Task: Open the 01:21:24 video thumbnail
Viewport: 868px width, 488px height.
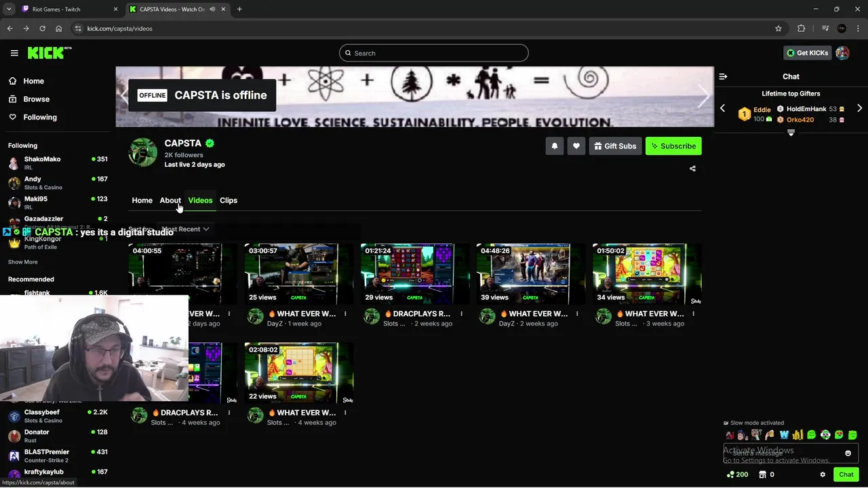Action: pos(415,274)
